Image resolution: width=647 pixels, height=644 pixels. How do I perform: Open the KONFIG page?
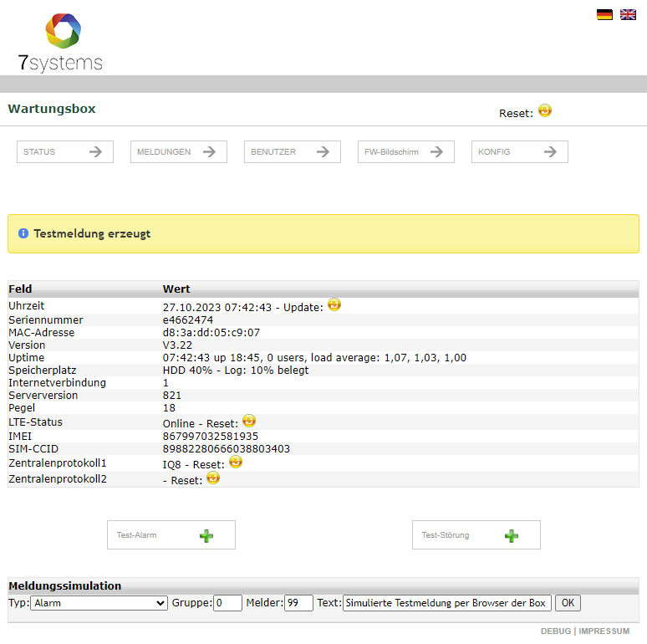(x=520, y=152)
